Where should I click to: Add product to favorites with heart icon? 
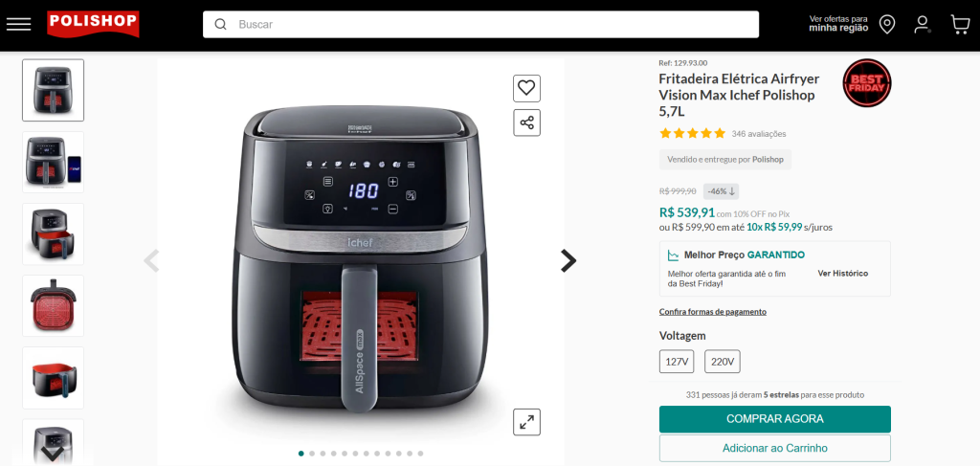pos(527,88)
